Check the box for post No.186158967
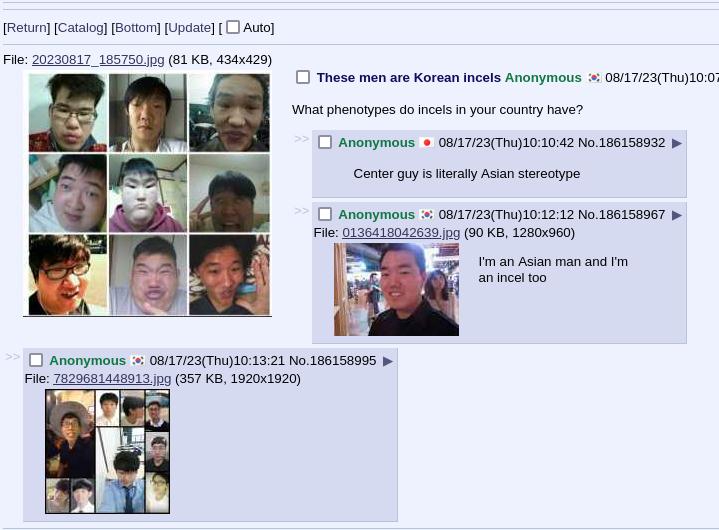719x530 pixels. click(x=325, y=214)
